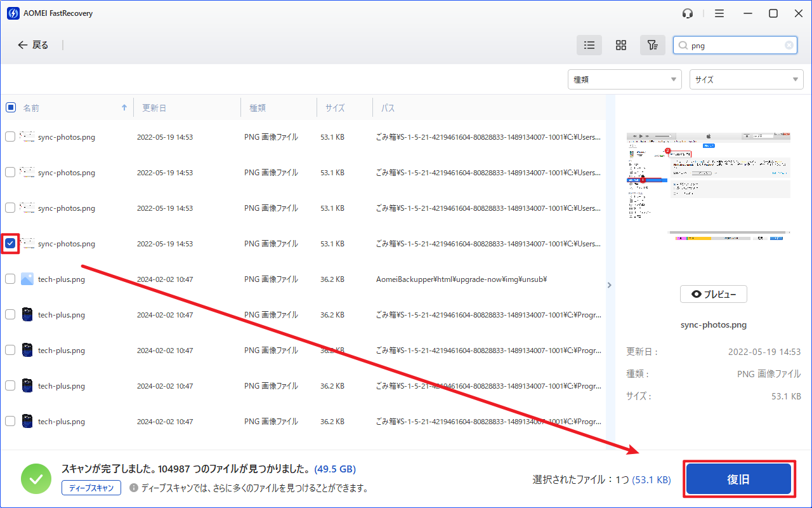Click the sync-photos.png name under preview
The width and height of the screenshot is (812, 508).
coord(714,324)
